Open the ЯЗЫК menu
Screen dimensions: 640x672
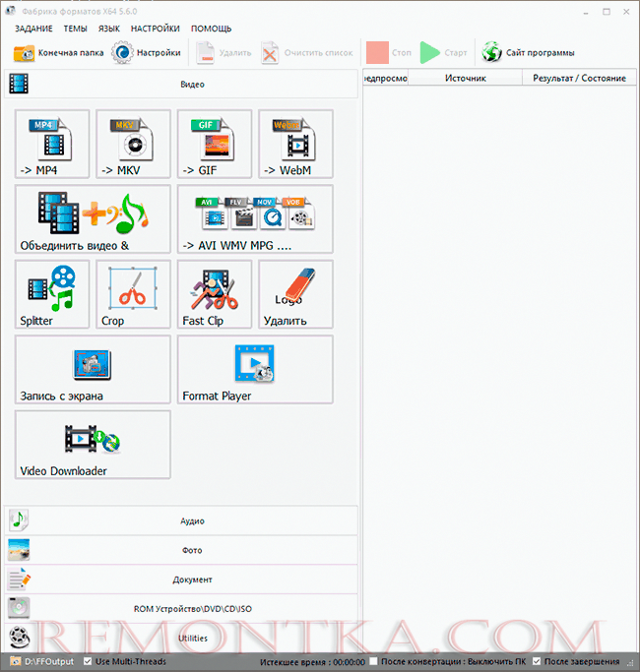(109, 29)
